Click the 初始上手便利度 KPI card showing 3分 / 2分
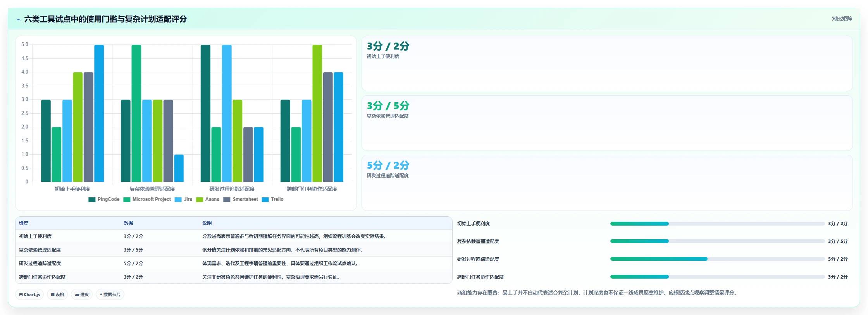The image size is (868, 315). click(607, 63)
